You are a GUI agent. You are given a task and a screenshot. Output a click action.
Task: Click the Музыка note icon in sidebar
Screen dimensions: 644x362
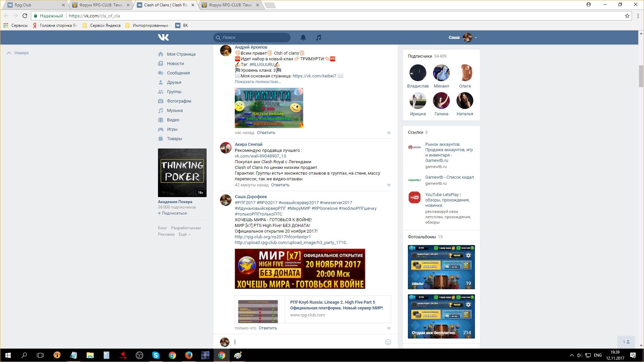click(161, 111)
